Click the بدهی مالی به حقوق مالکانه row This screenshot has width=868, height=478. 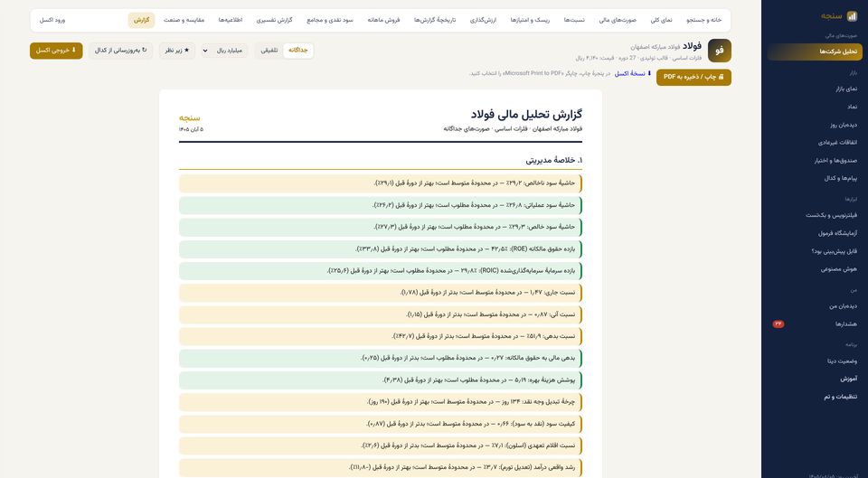381,359
